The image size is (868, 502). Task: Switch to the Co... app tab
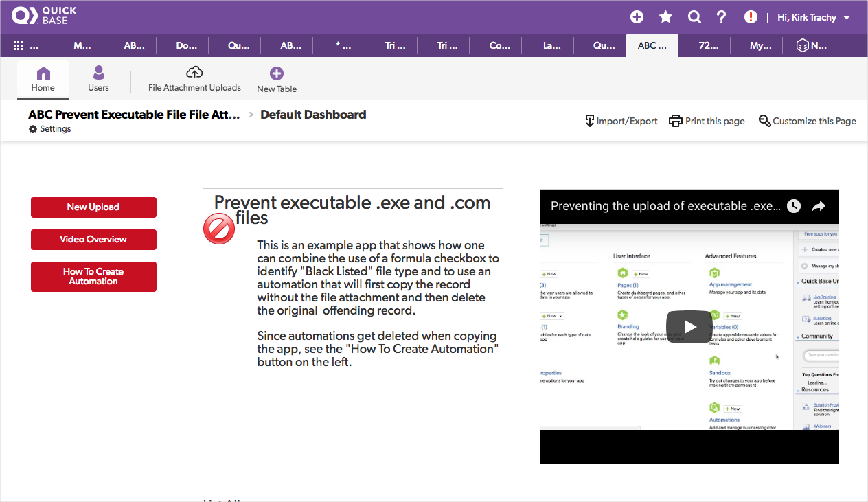click(x=499, y=46)
